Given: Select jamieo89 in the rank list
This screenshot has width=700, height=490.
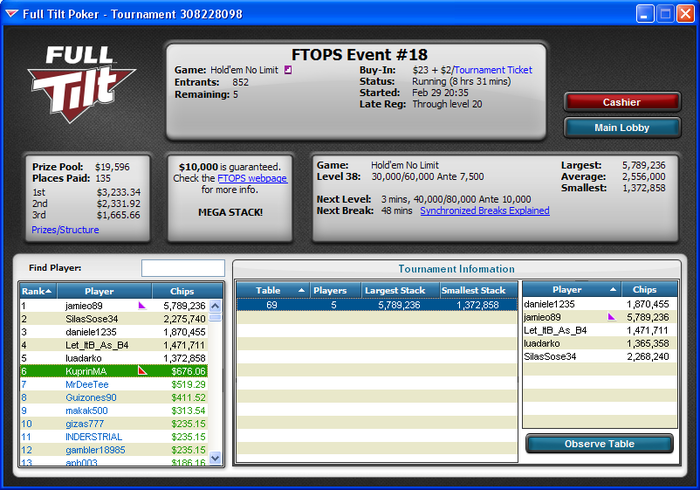Looking at the screenshot, I should pyautogui.click(x=114, y=306).
